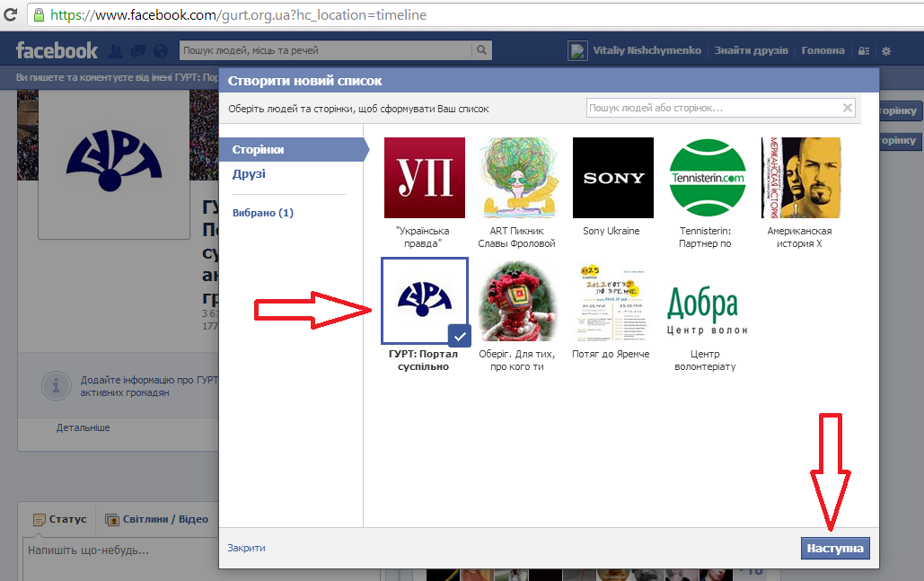This screenshot has height=581, width=924.
Task: Select the Українська правда page thumbnail
Action: pyautogui.click(x=424, y=178)
